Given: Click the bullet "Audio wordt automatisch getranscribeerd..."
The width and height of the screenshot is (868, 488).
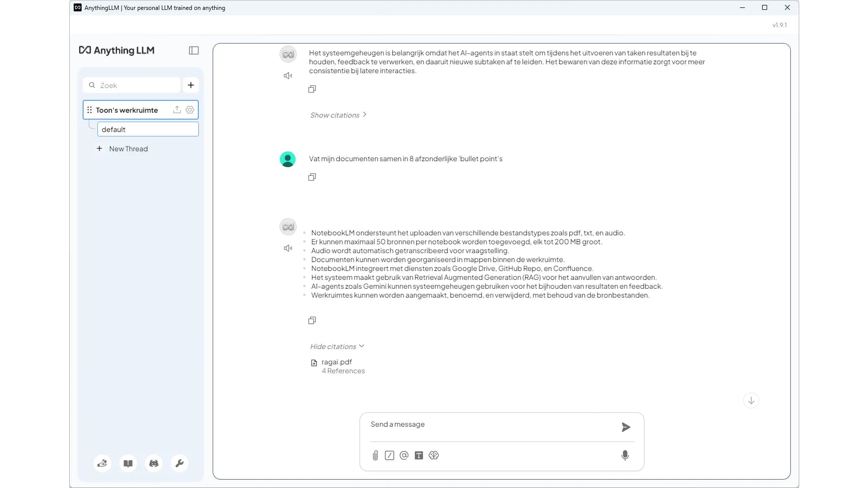Looking at the screenshot, I should tap(410, 251).
